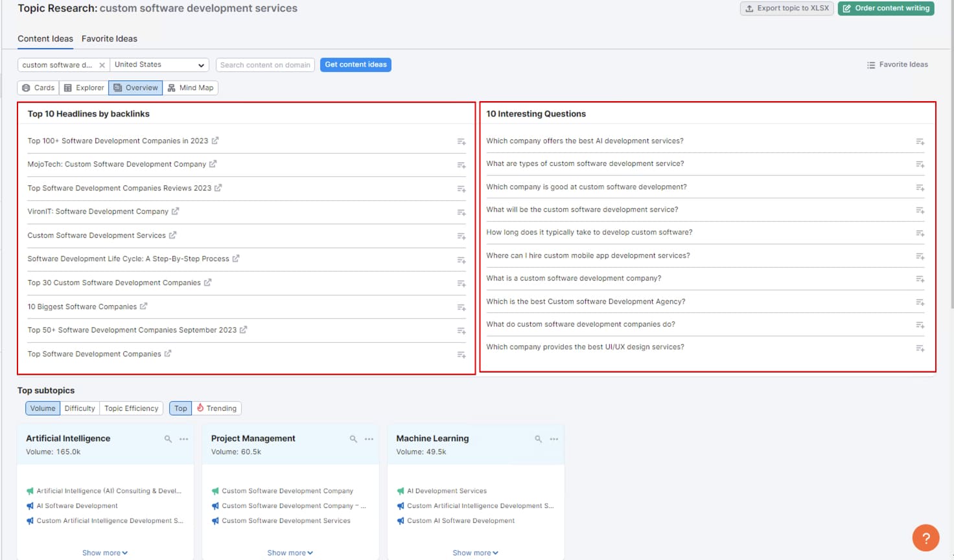Switch sorting to Topic Efficiency
The width and height of the screenshot is (954, 560).
click(x=131, y=408)
